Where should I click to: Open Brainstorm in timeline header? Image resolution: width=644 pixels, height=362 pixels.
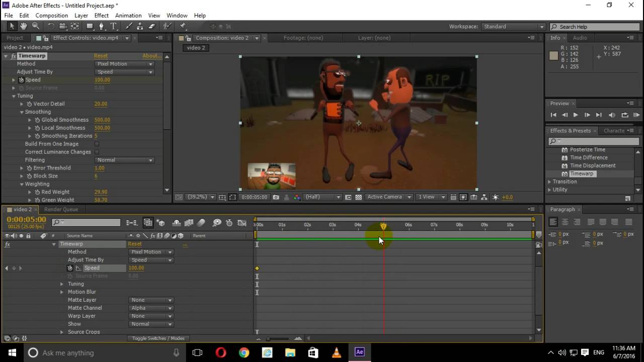point(217,223)
